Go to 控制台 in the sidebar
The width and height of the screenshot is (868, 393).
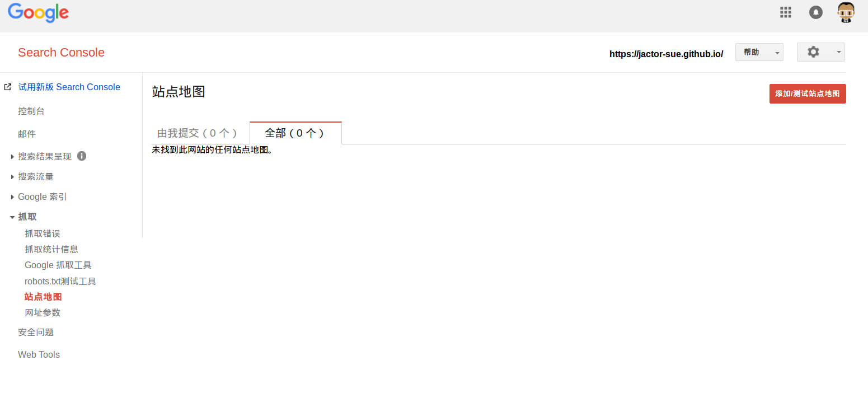point(31,111)
